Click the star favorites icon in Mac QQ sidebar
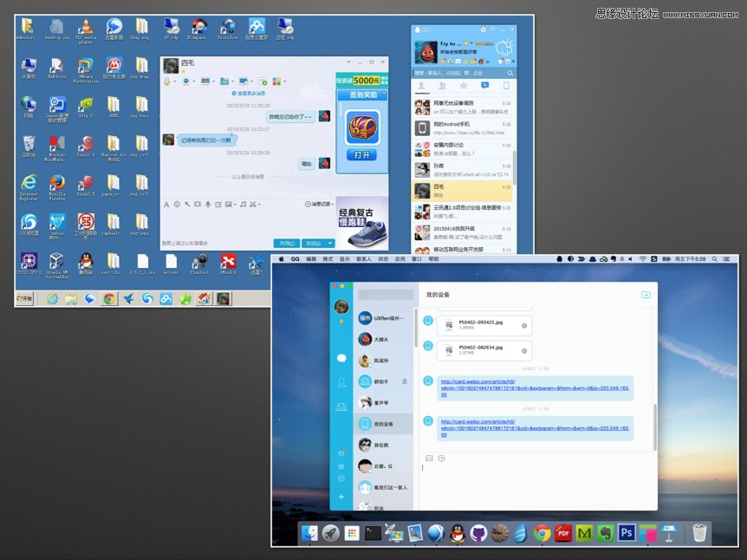The height and width of the screenshot is (560, 747). point(341,466)
